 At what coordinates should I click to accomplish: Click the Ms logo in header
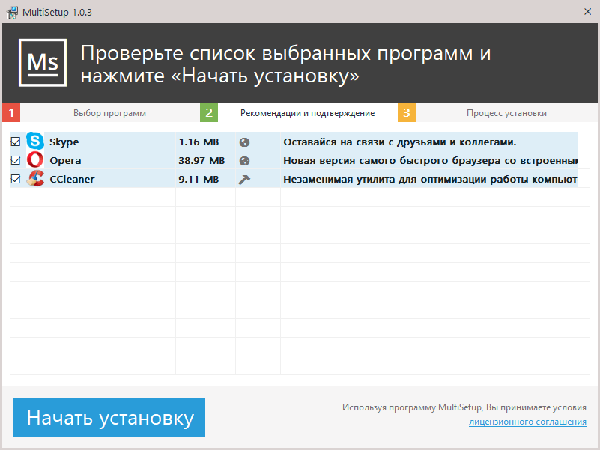click(x=41, y=62)
